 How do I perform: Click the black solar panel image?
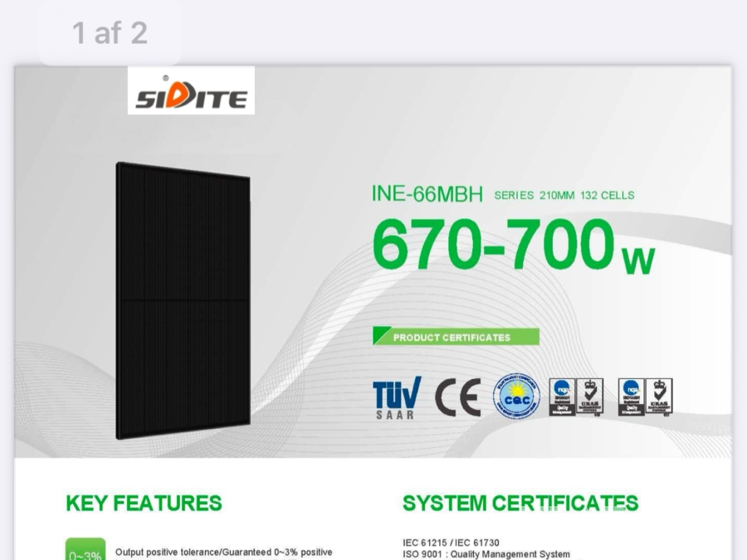click(x=183, y=302)
